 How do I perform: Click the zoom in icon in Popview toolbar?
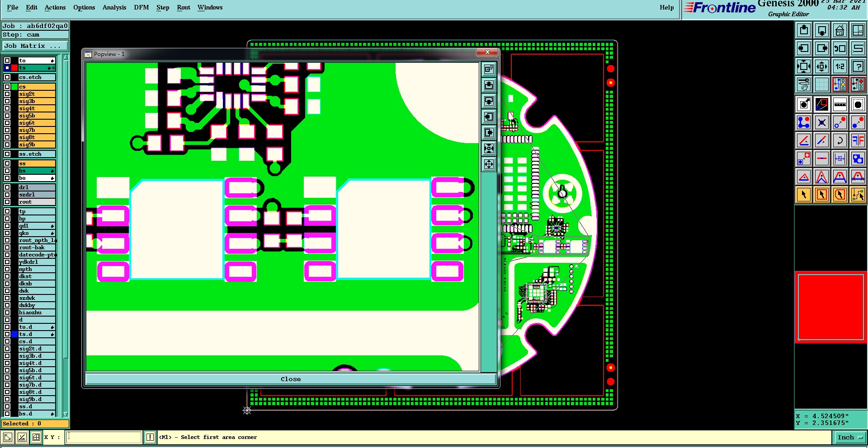coord(489,148)
